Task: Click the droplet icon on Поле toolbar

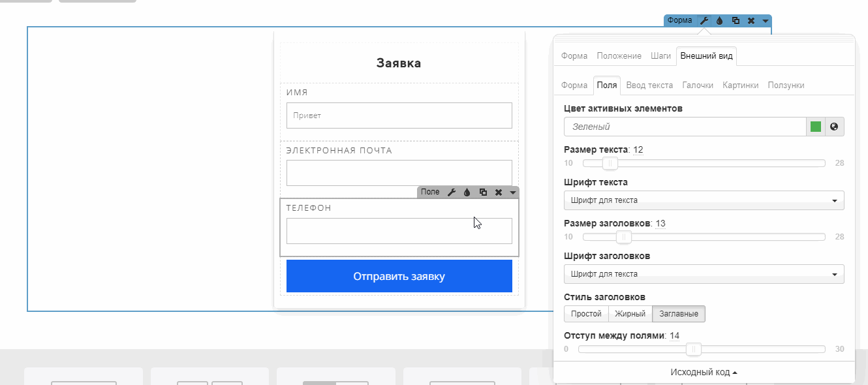Action: (x=467, y=192)
